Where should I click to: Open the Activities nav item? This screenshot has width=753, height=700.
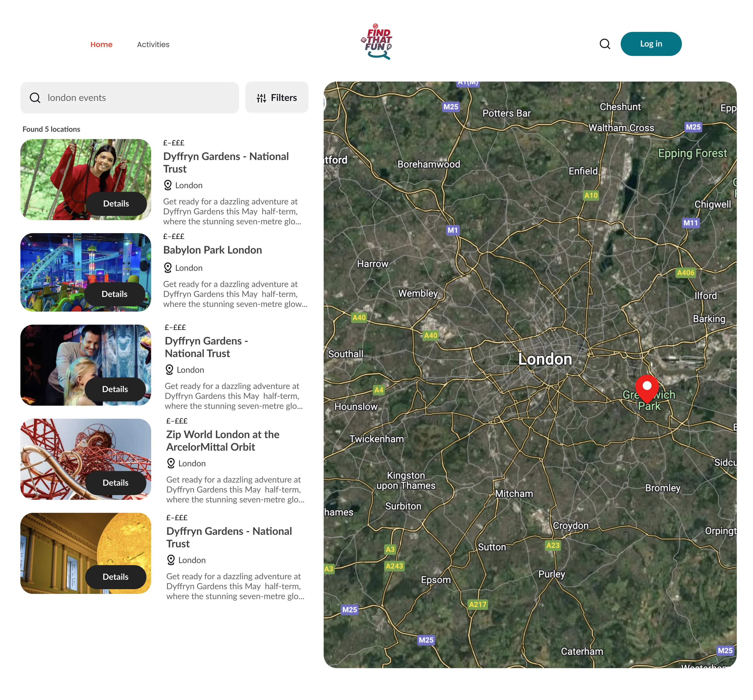(x=153, y=44)
